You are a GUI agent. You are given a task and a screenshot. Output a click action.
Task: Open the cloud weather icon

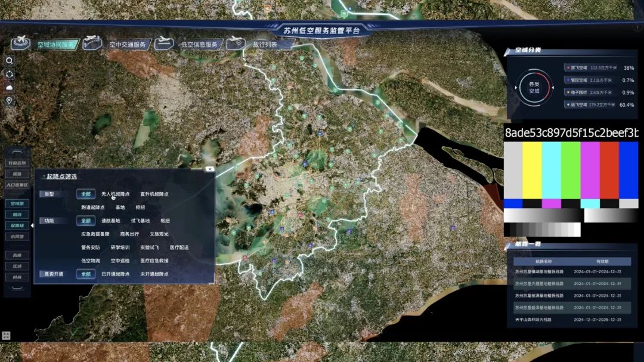(x=10, y=88)
